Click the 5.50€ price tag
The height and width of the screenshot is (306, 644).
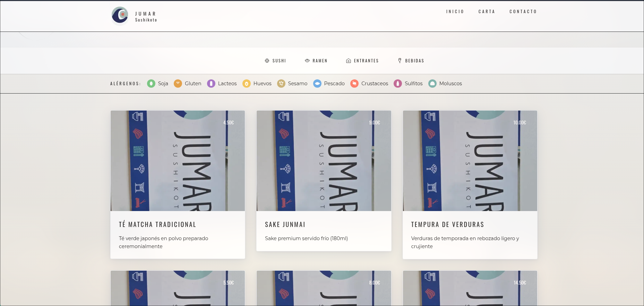(229, 283)
